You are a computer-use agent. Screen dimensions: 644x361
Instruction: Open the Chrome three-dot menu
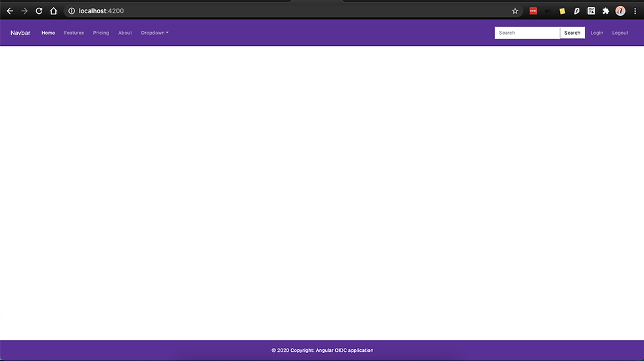tap(635, 11)
